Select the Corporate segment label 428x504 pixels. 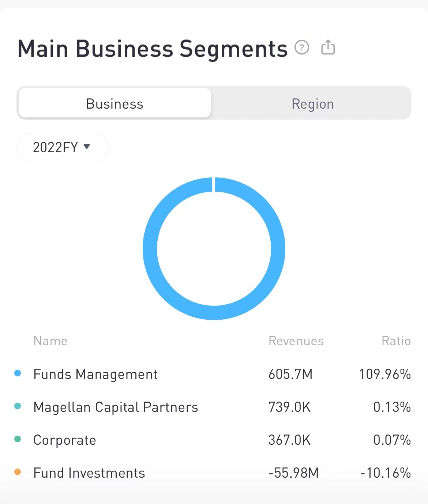pos(65,440)
